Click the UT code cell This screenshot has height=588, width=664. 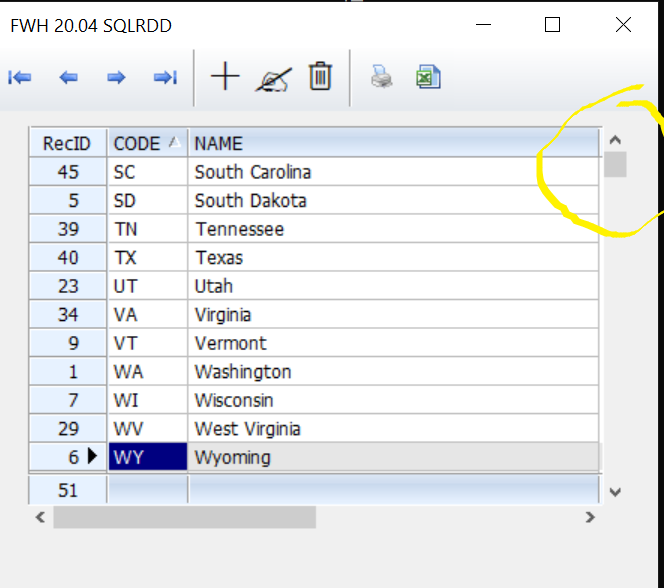(x=147, y=286)
